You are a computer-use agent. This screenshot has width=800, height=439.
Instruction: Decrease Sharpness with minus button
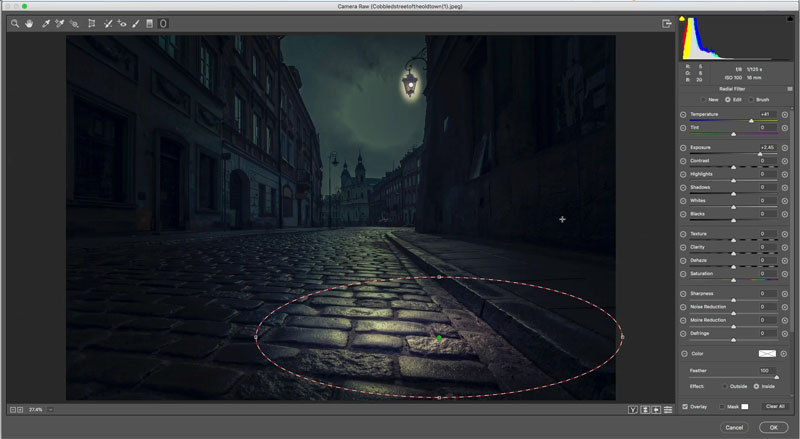point(683,294)
